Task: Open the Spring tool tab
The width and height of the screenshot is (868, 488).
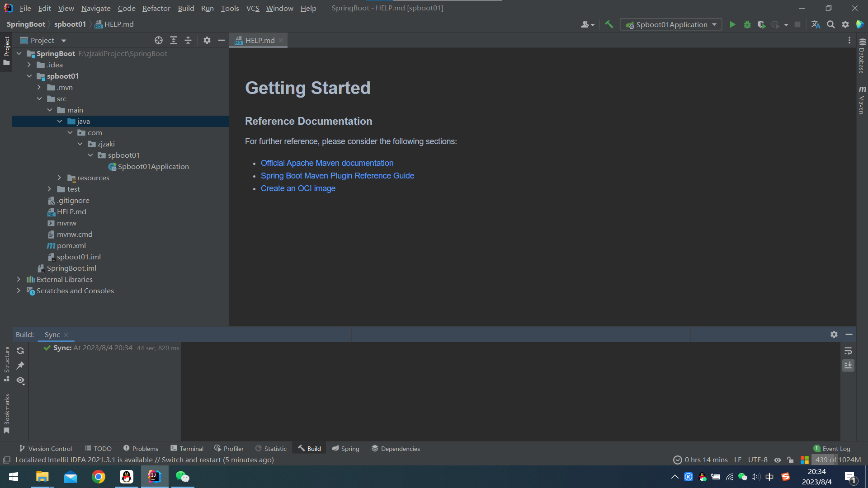Action: click(345, 448)
